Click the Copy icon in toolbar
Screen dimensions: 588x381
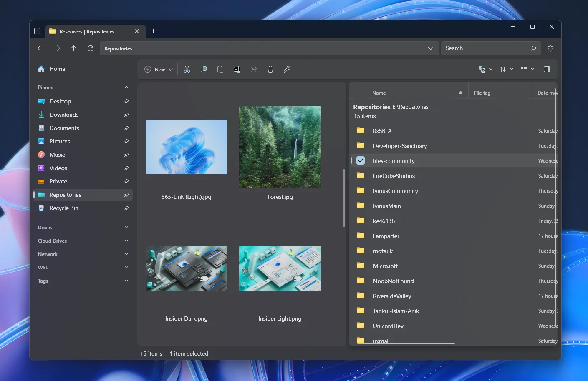204,69
